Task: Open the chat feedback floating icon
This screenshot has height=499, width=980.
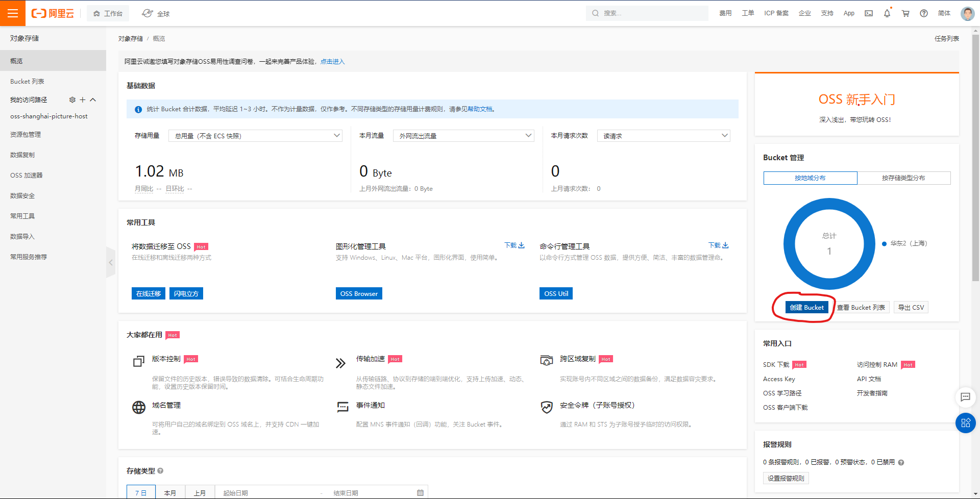Action: coord(965,397)
